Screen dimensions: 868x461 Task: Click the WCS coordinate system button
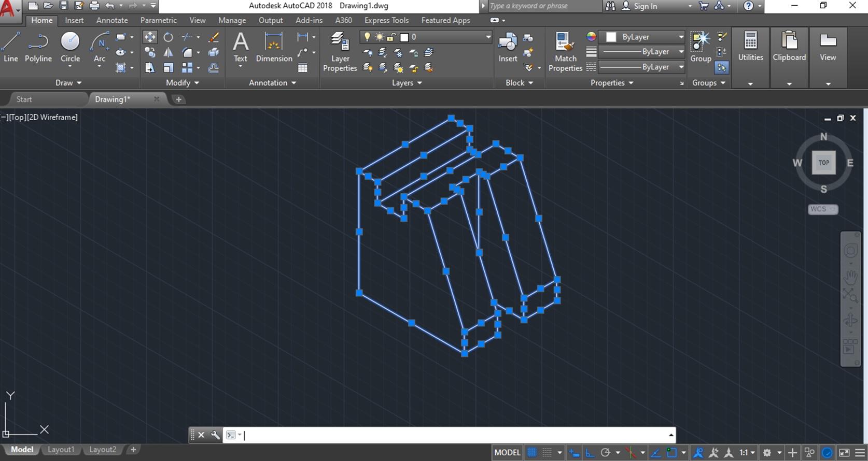tap(822, 209)
